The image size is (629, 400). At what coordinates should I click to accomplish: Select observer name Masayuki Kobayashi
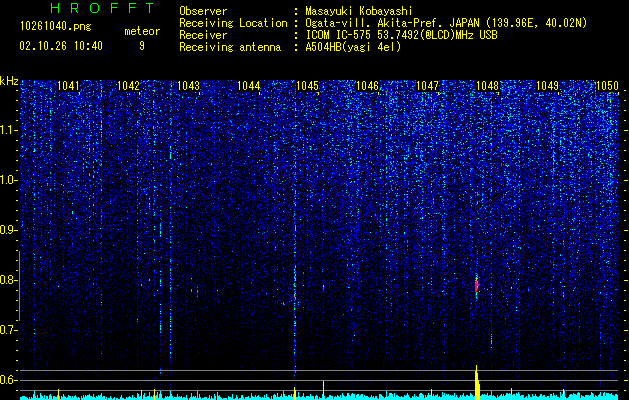click(x=358, y=11)
